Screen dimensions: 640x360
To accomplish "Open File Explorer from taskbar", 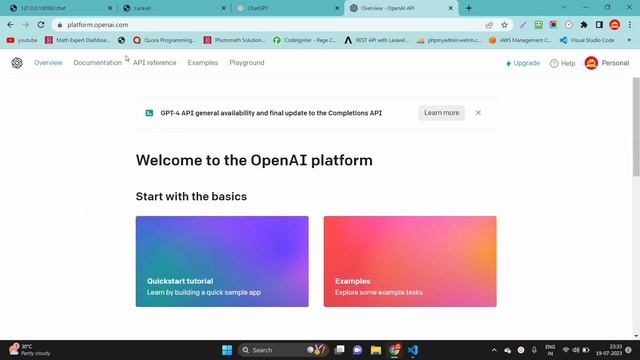I will (x=376, y=350).
